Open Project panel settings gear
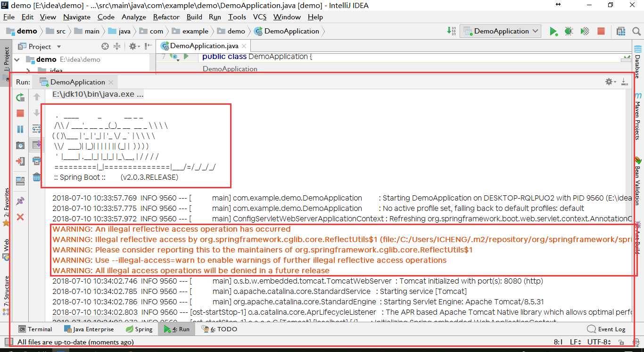644x352 pixels. coord(134,46)
